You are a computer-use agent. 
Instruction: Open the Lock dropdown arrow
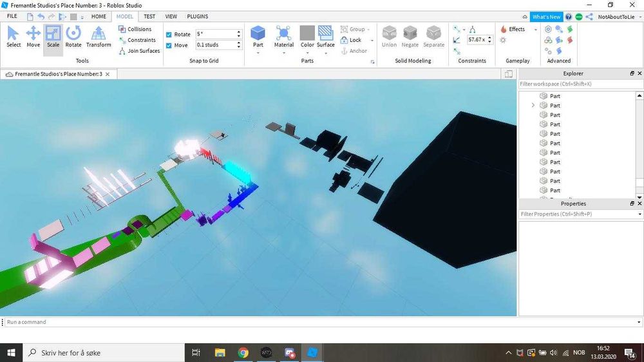tap(372, 41)
